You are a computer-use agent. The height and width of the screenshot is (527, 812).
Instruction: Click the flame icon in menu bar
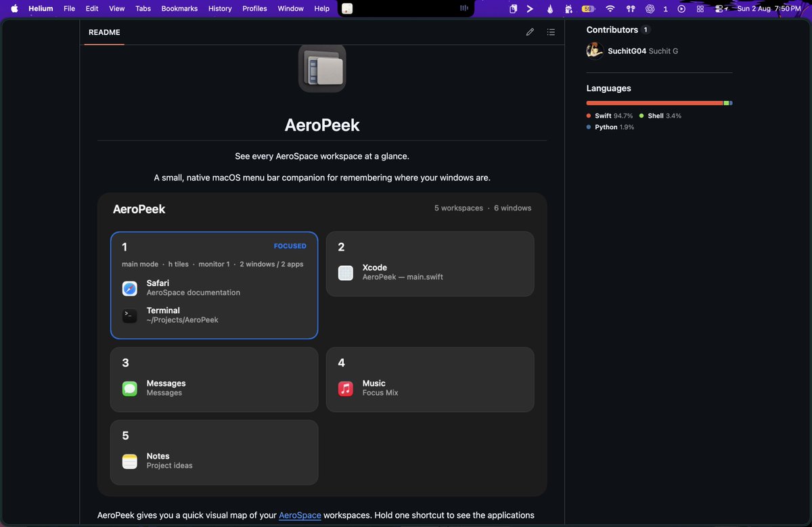point(550,9)
